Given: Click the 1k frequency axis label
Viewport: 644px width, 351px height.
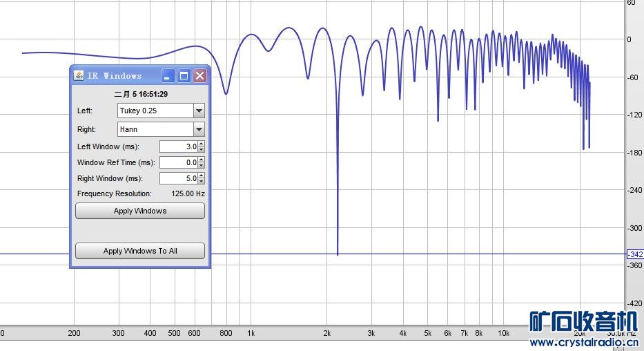Looking at the screenshot, I should pos(251,333).
